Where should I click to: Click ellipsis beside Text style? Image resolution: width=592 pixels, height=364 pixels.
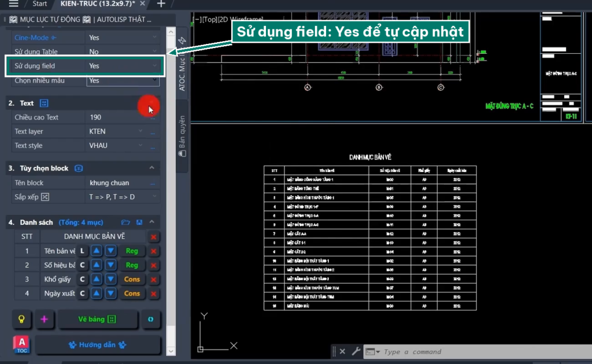[153, 146]
